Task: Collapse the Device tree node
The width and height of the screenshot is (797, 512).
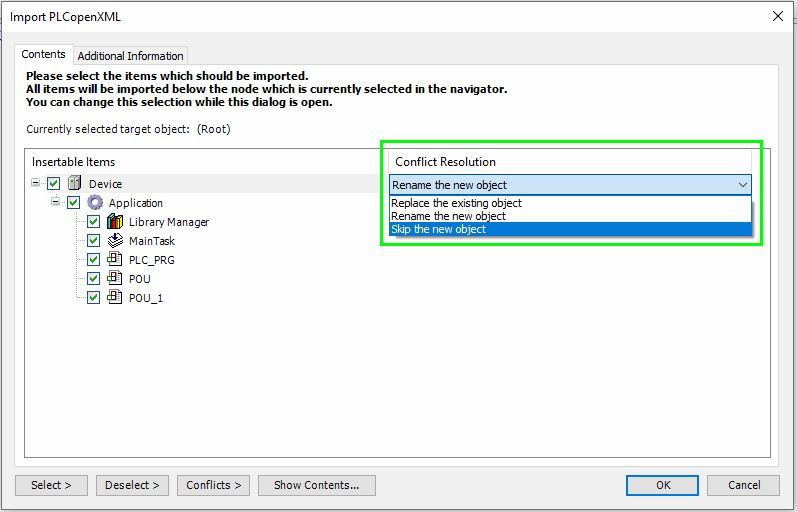Action: click(36, 183)
